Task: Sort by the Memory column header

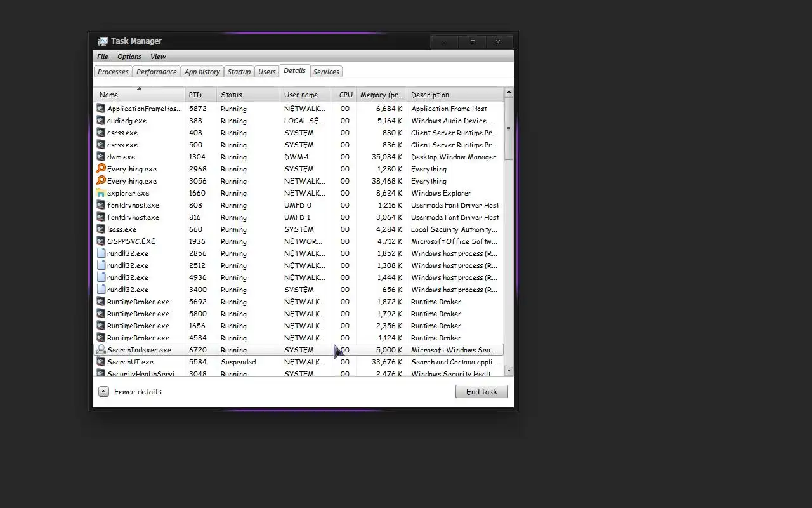Action: point(381,95)
